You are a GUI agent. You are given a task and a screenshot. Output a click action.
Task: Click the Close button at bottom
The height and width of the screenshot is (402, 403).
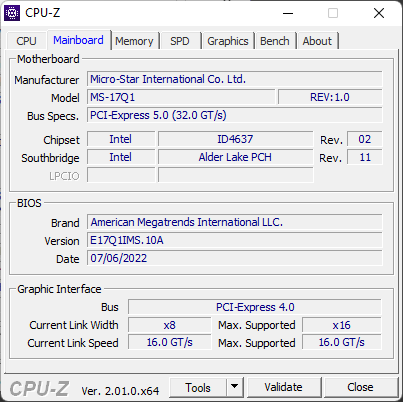[360, 387]
